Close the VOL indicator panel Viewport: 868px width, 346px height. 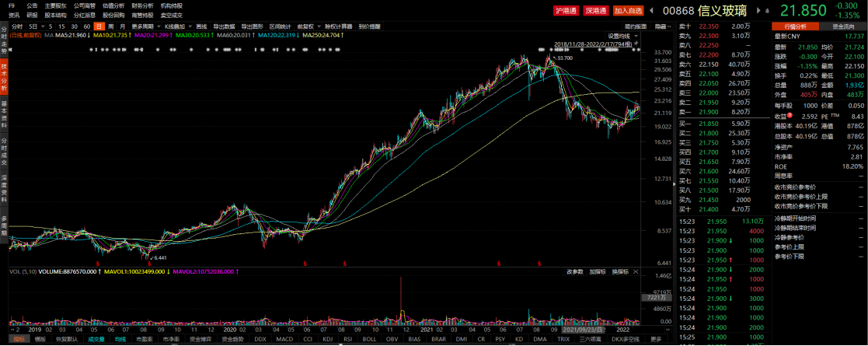[x=636, y=272]
